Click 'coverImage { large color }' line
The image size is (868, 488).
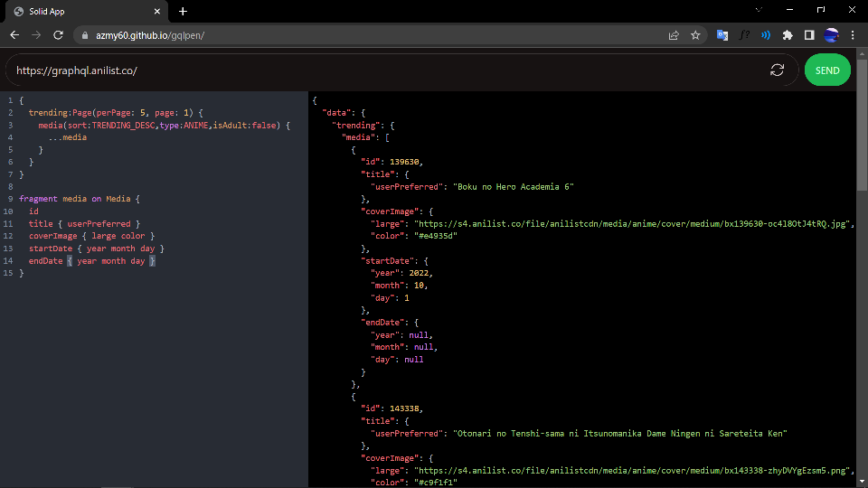click(91, 236)
